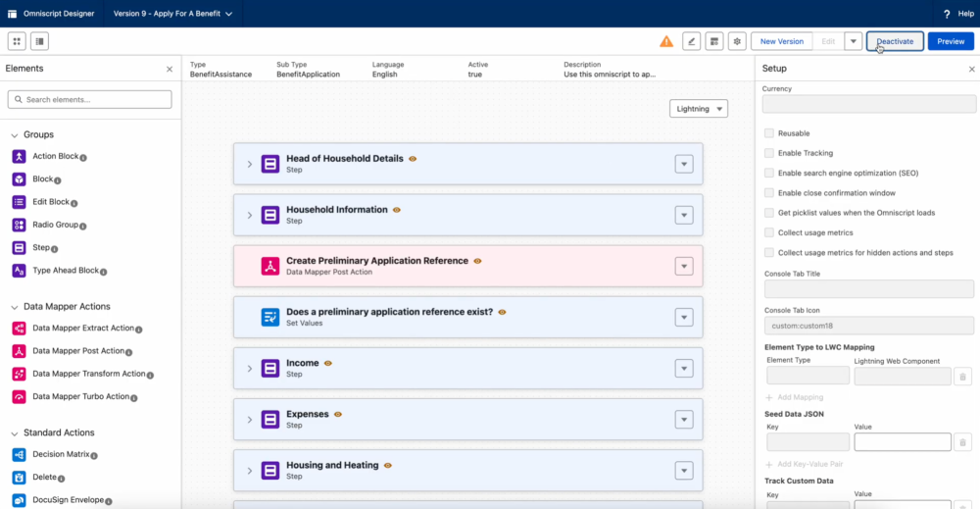Open the Setup gear icon in toolbar
The image size is (980, 509).
(x=736, y=41)
